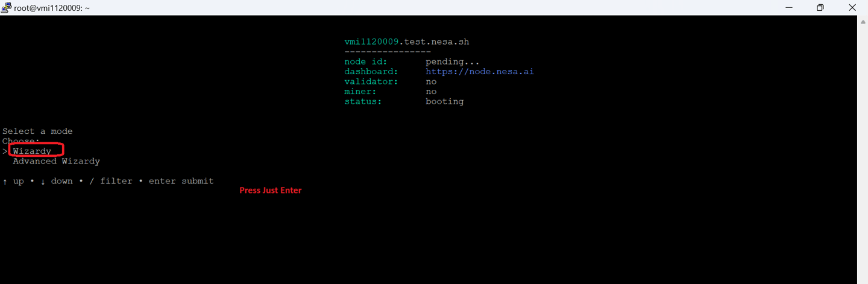868x284 pixels.
Task: Click the window title root@vmi1120009: ~
Action: tap(52, 8)
